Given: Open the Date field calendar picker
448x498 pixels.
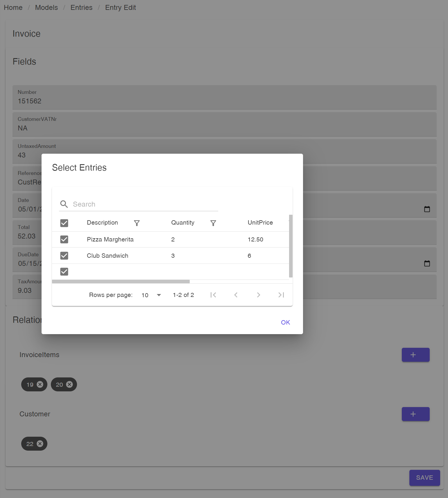Looking at the screenshot, I should pos(427,209).
